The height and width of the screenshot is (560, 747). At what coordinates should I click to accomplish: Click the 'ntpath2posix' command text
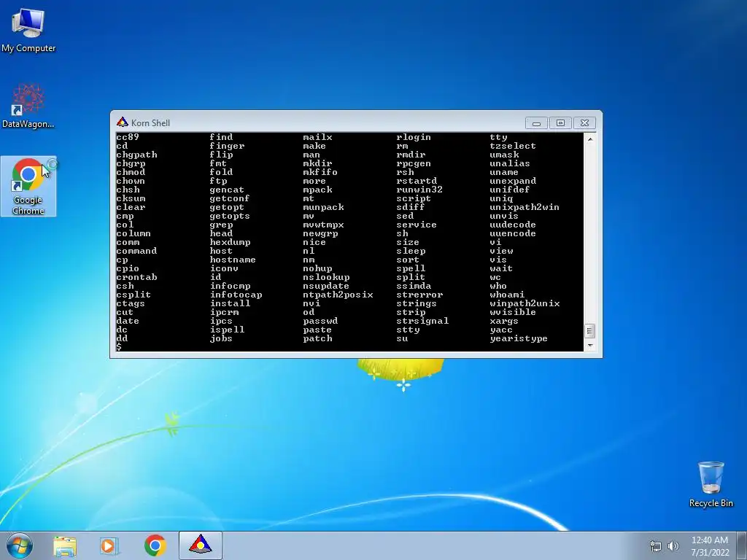pos(338,295)
